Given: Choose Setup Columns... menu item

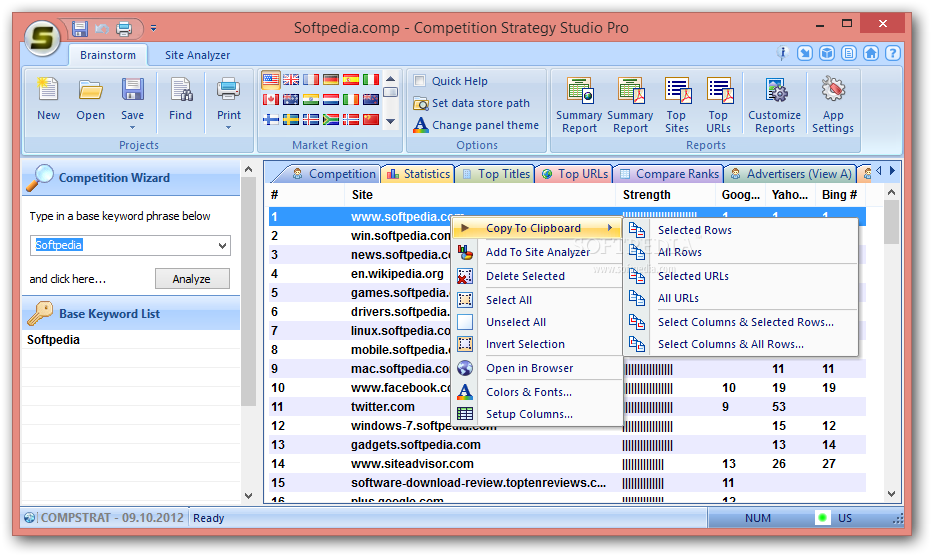Looking at the screenshot, I should (530, 414).
